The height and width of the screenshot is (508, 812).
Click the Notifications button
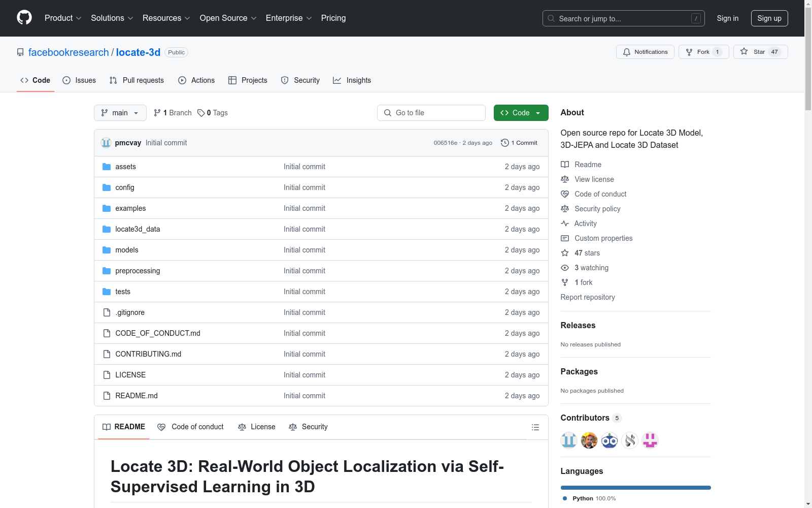(645, 52)
